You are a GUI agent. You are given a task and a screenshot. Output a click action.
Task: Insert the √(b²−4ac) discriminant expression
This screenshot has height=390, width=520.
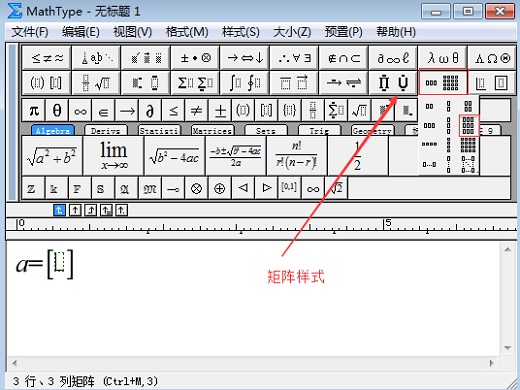(x=175, y=155)
